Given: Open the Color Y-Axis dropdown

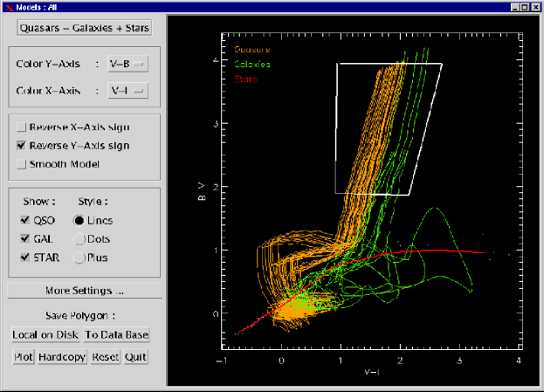Looking at the screenshot, I should (x=127, y=64).
